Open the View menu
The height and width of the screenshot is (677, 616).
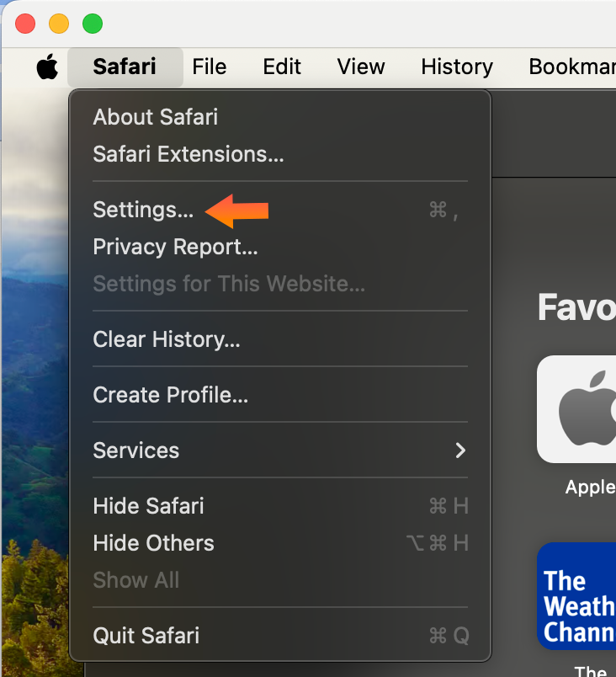(x=361, y=67)
